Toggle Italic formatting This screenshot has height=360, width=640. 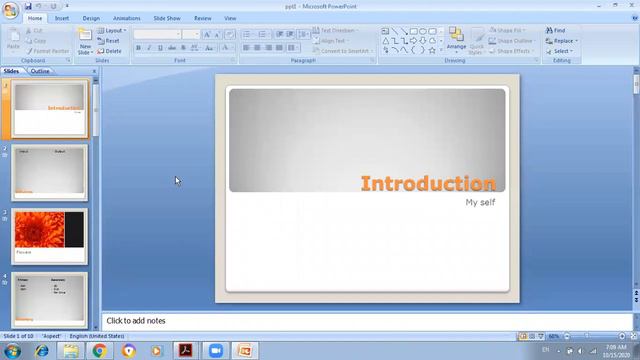149,48
